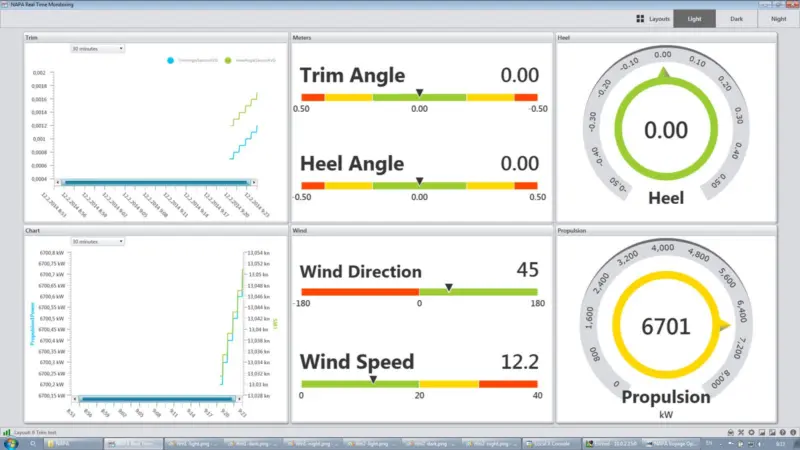Click the Layouts button label
The width and height of the screenshot is (800, 450).
[x=659, y=19]
